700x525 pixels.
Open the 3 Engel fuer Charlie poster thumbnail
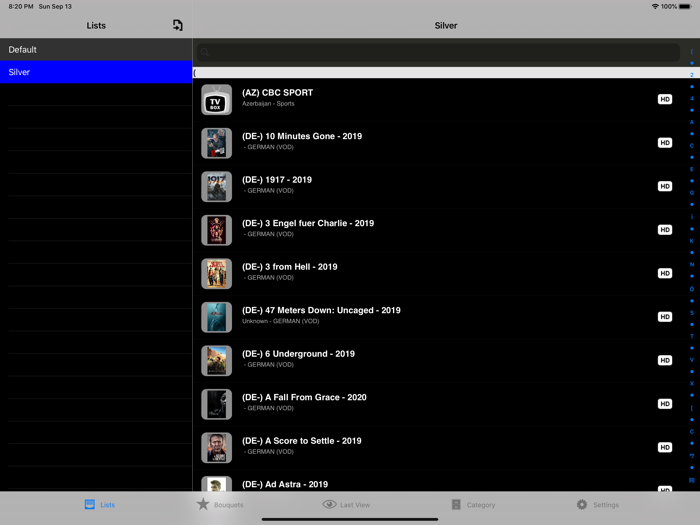pyautogui.click(x=217, y=230)
